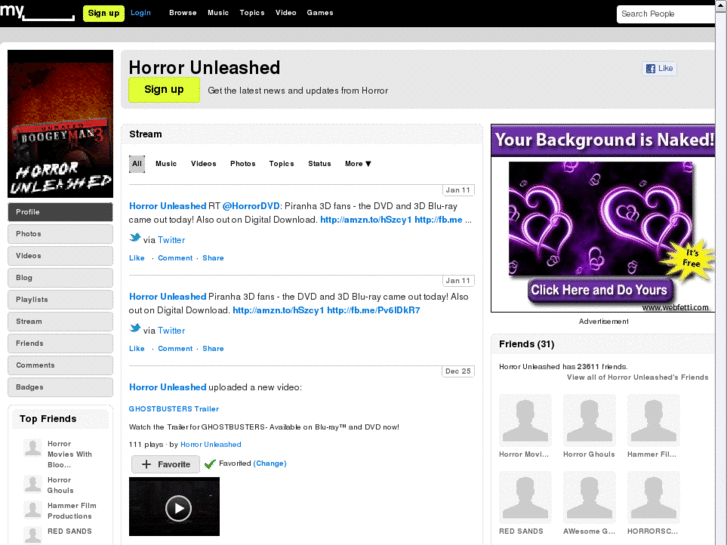Select the Photos stream filter tab
Screen dimensions: 727x545
pyautogui.click(x=243, y=164)
